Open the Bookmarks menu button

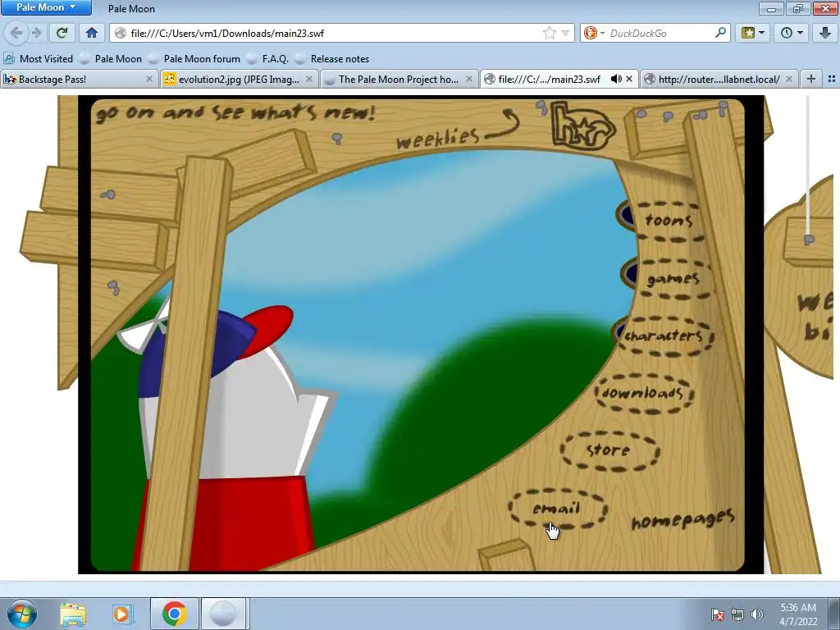(752, 33)
